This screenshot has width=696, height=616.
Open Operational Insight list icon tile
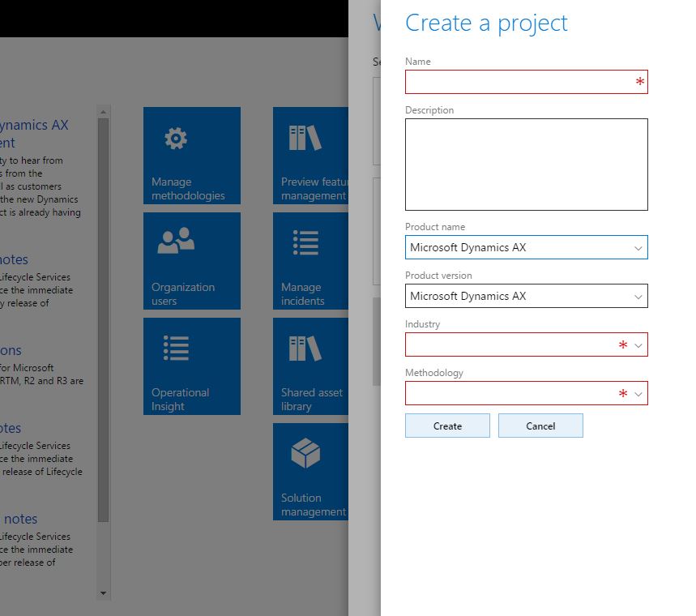(x=176, y=348)
